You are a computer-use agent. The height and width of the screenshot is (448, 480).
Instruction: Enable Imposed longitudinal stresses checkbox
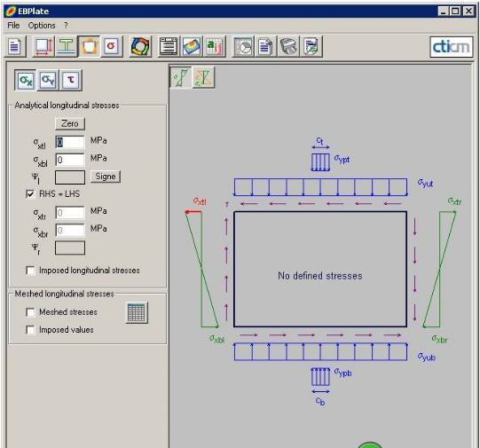[x=30, y=271]
